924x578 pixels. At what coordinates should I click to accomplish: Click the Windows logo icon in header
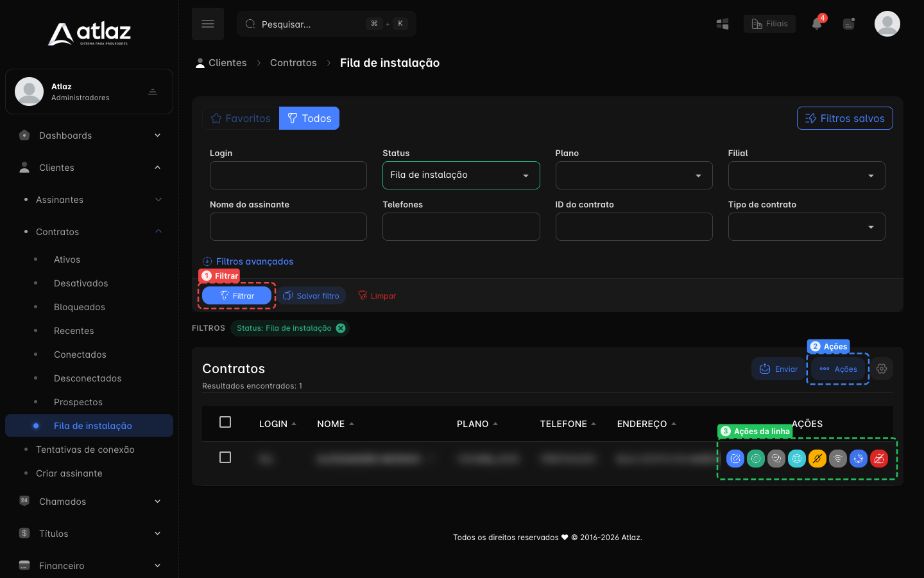723,24
